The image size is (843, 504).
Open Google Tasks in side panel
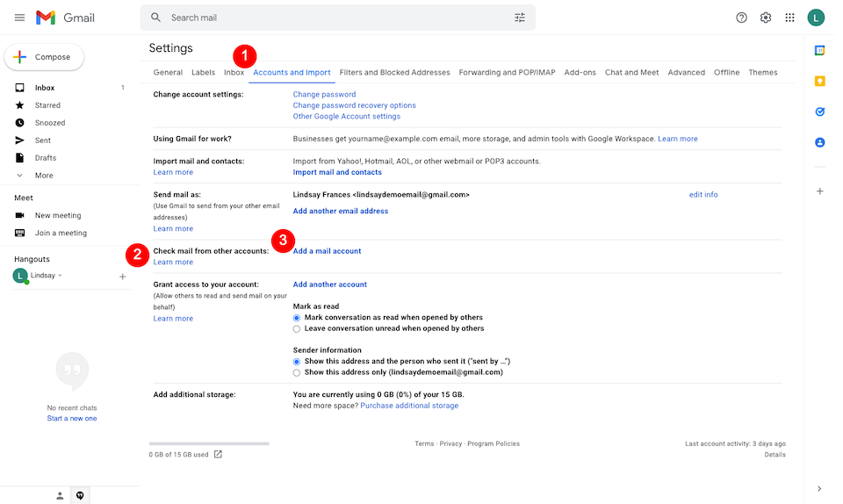[x=819, y=112]
